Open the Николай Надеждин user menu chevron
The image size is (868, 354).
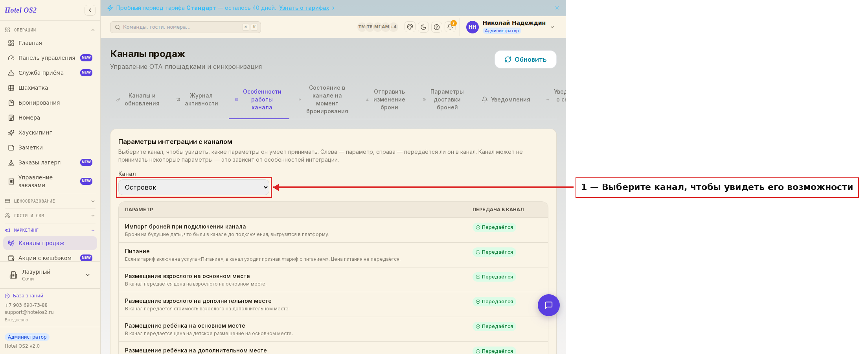click(x=552, y=27)
